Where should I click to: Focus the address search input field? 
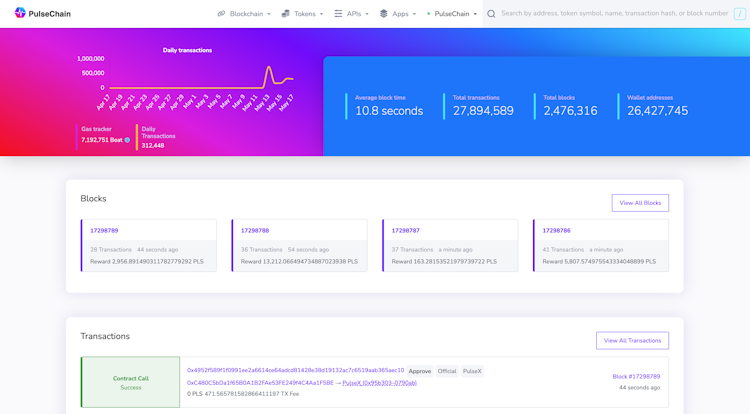615,13
